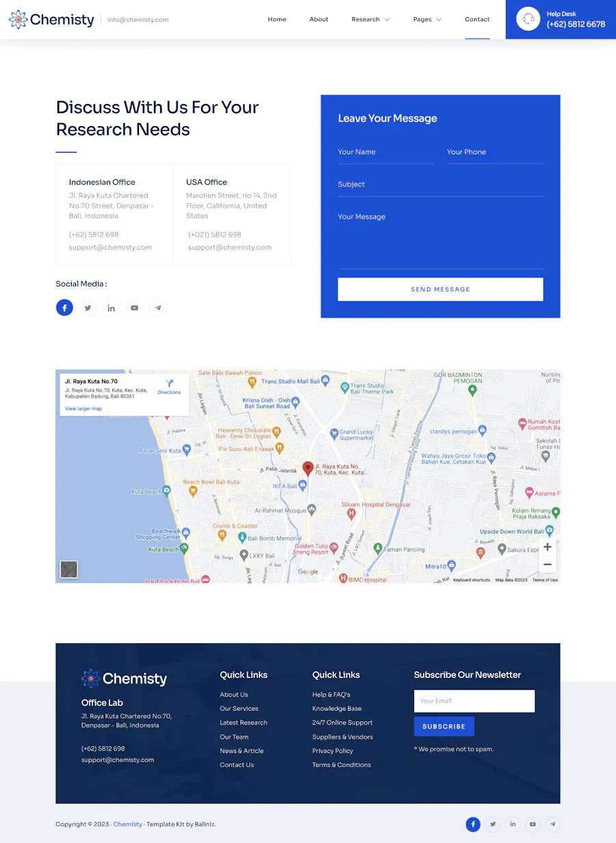Image resolution: width=616 pixels, height=843 pixels.
Task: Click into the Your Message text area
Action: (440, 238)
